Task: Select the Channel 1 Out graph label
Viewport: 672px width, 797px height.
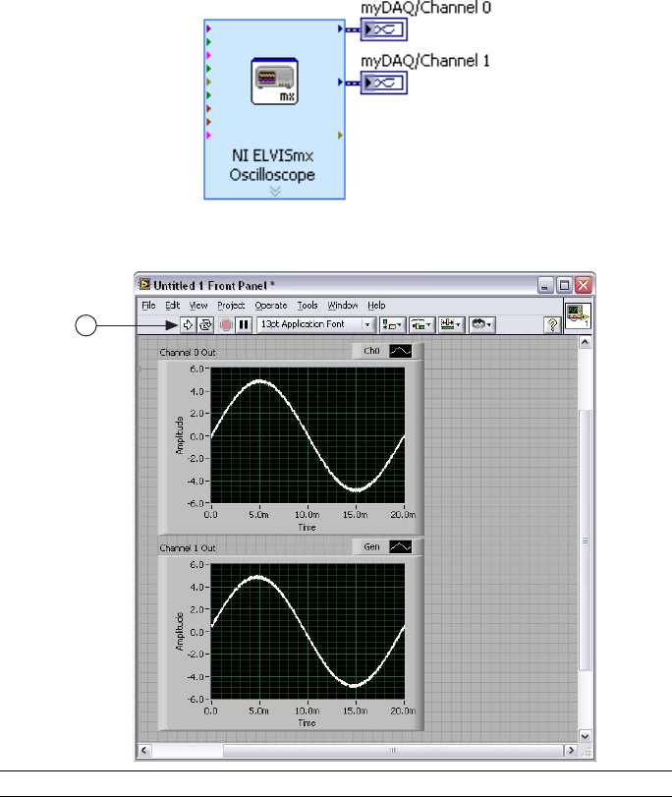Action: pos(188,548)
